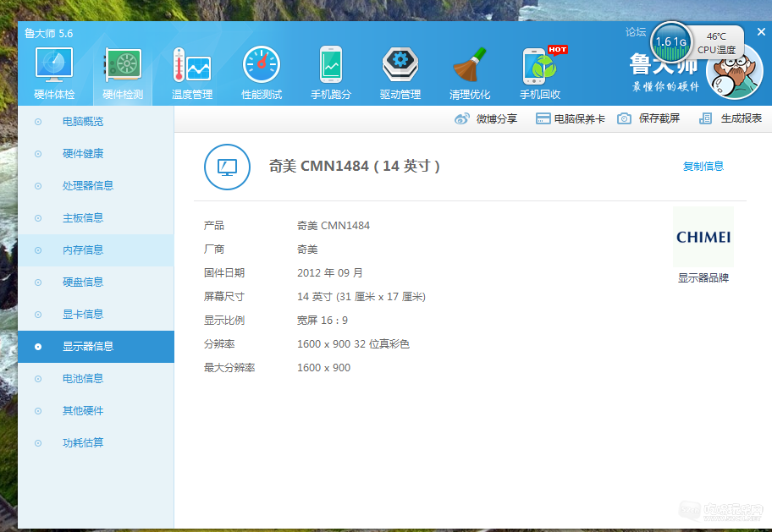Click the Weibo icon in toolbar
Image resolution: width=772 pixels, height=532 pixels.
462,118
